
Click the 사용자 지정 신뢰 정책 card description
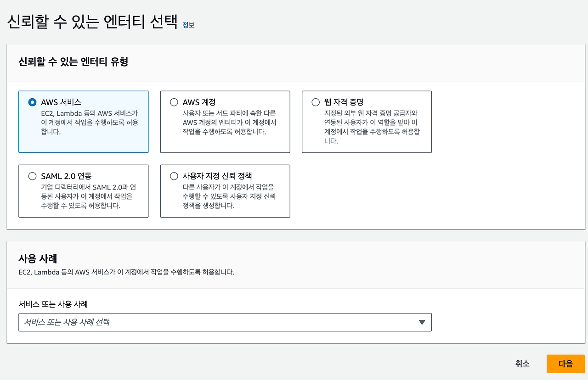229,196
